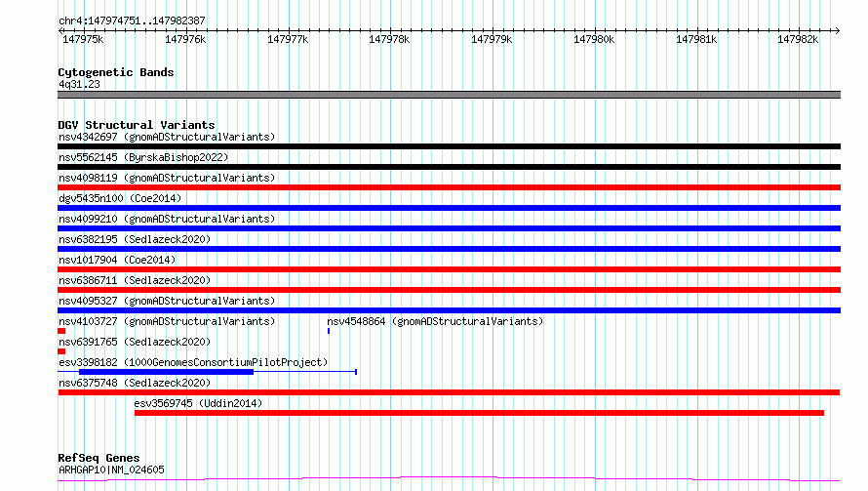Click the 147980k ruler tick label
This screenshot has height=491, width=868.
594,39
